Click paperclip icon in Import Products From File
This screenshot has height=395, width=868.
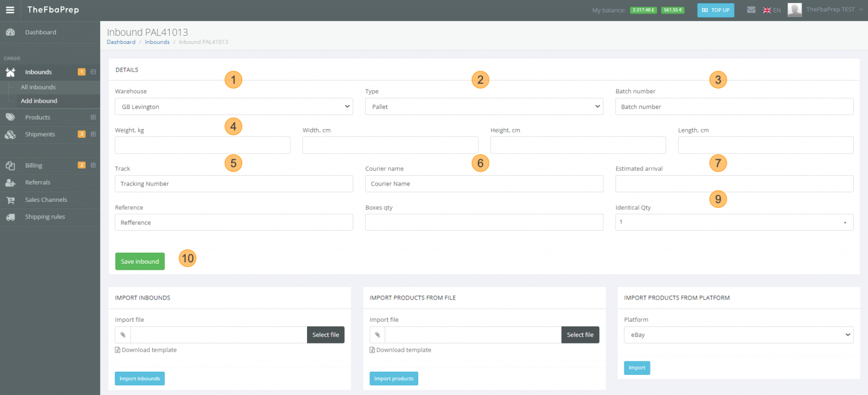(378, 335)
